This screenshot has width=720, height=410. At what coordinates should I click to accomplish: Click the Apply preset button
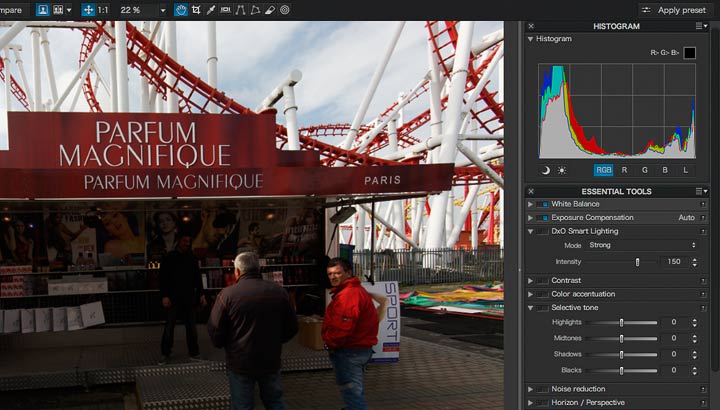point(674,10)
